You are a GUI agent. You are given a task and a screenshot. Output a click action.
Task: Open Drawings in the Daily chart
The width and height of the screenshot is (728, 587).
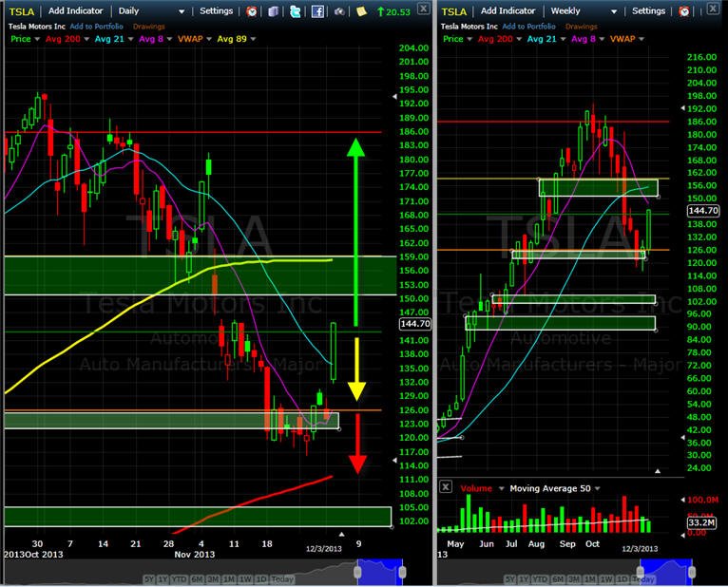(148, 27)
